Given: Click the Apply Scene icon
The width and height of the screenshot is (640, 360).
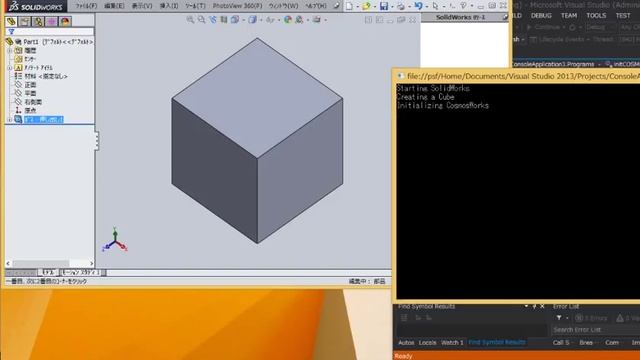Looking at the screenshot, I should pos(299,20).
